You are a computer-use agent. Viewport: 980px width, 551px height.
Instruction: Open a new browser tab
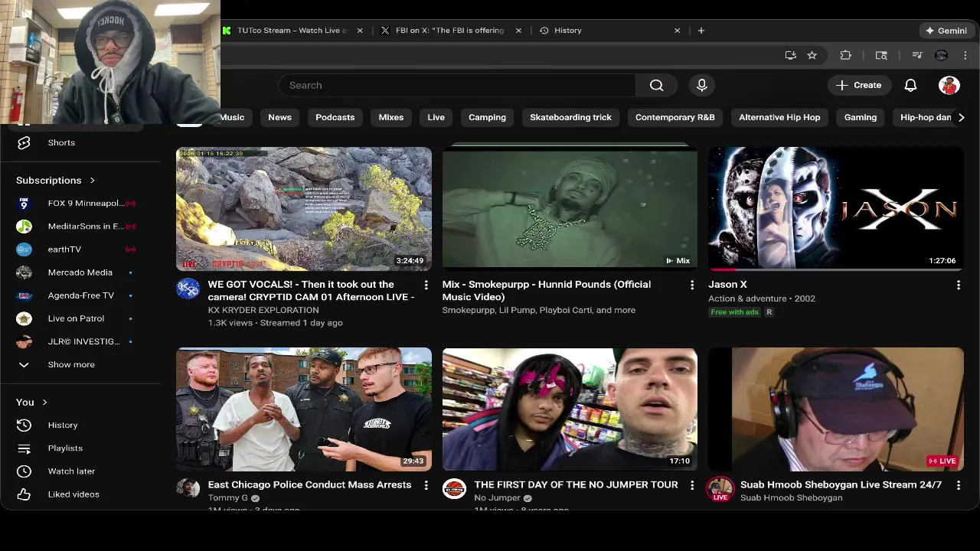click(701, 31)
